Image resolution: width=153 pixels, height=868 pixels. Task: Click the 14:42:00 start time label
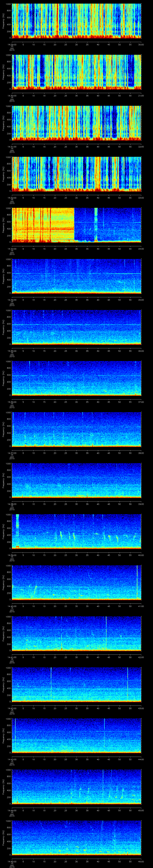[12, 708]
